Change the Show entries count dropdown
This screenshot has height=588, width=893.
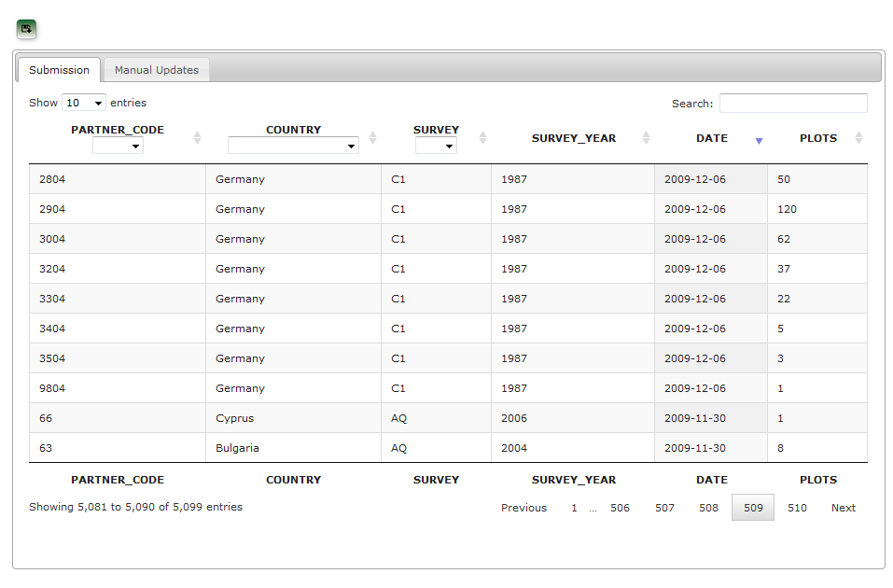click(x=83, y=104)
